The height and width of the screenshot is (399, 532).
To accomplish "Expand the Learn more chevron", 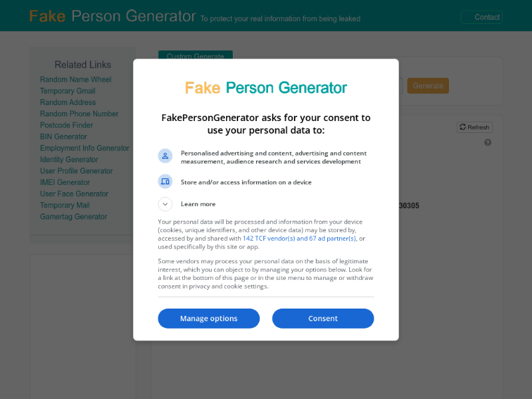I will click(x=165, y=204).
